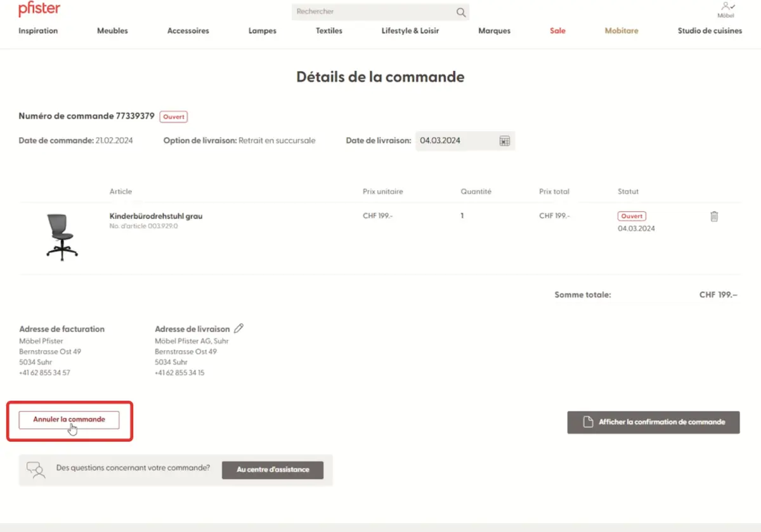
Task: Click the search magnifier icon
Action: [x=460, y=12]
